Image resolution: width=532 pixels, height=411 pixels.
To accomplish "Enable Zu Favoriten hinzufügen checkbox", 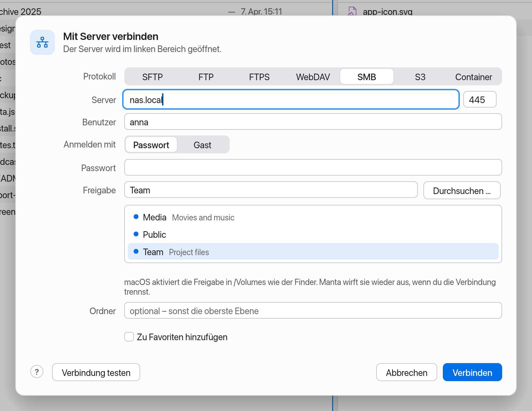I will 129,337.
